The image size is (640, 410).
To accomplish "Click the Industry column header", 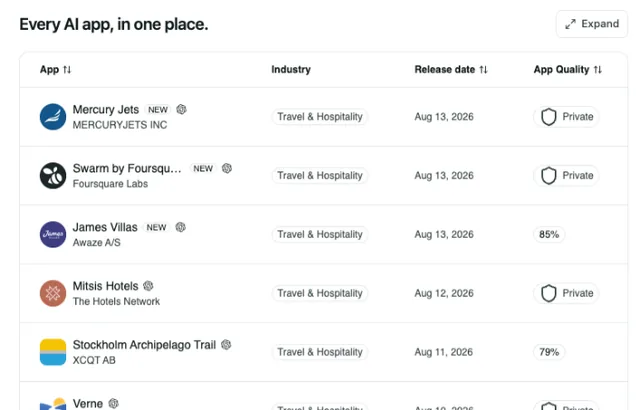I will coord(291,69).
